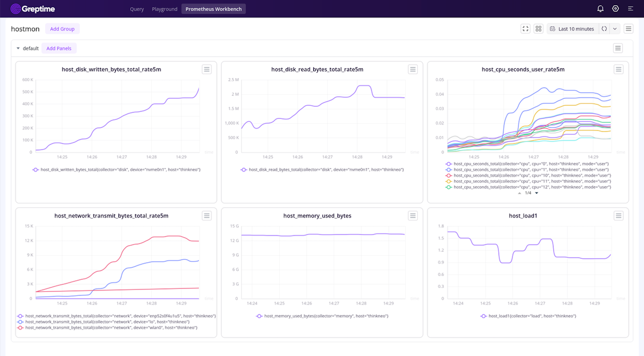644x356 pixels.
Task: Click the Add Panels button
Action: 59,48
